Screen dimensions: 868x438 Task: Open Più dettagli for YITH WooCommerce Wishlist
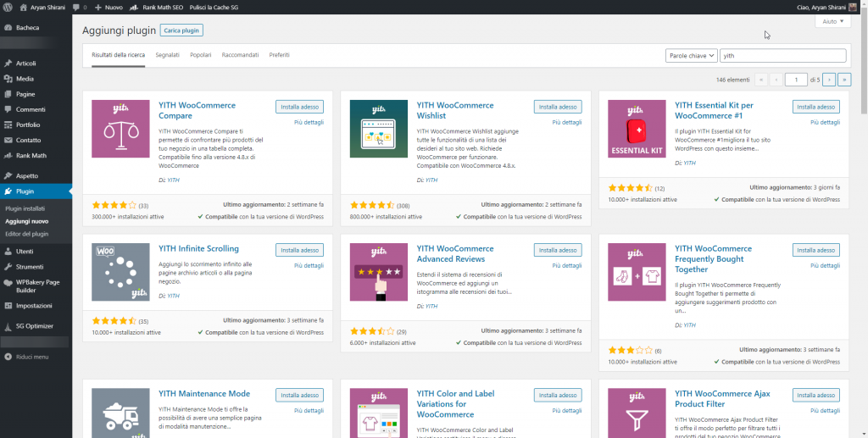point(566,122)
